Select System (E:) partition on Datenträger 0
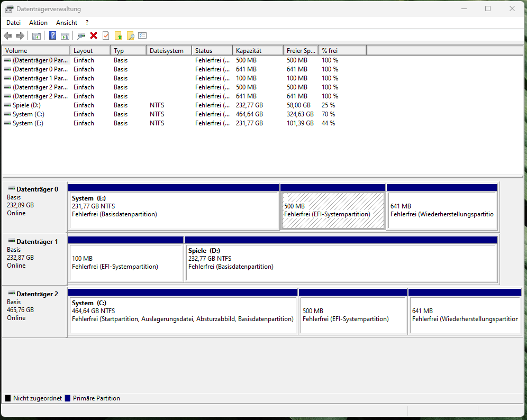 pos(174,207)
